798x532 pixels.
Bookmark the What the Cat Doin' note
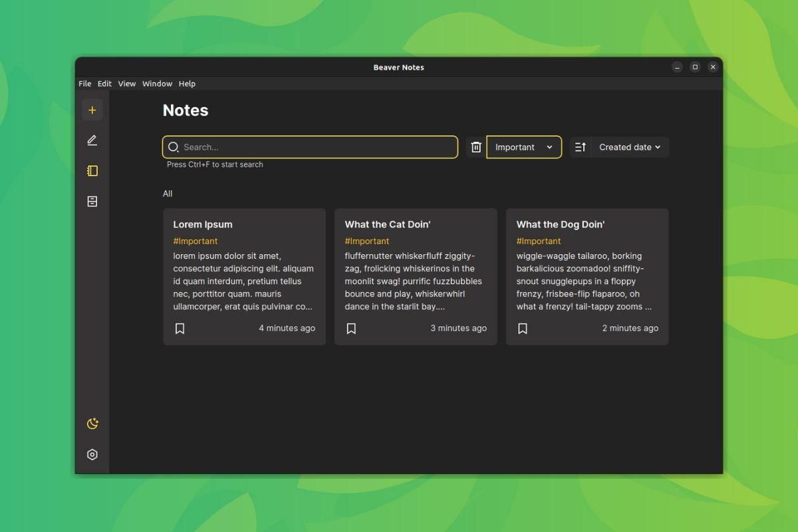351,328
